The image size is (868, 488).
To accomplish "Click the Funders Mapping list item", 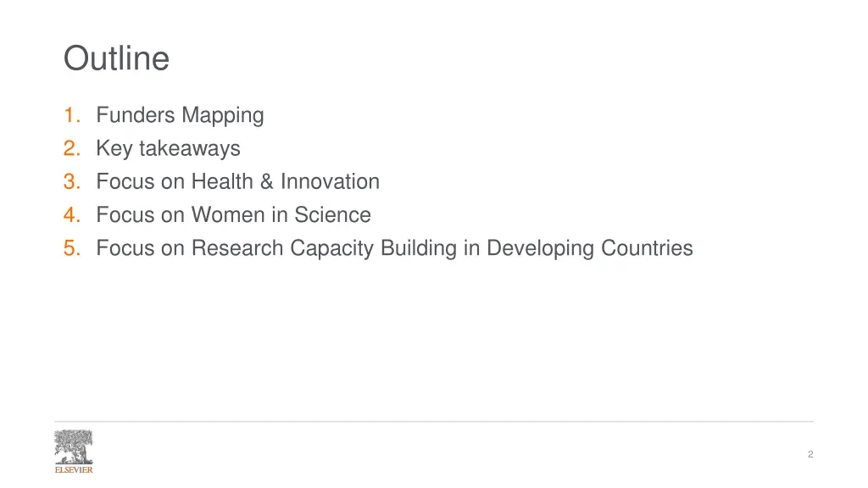I will tap(180, 115).
